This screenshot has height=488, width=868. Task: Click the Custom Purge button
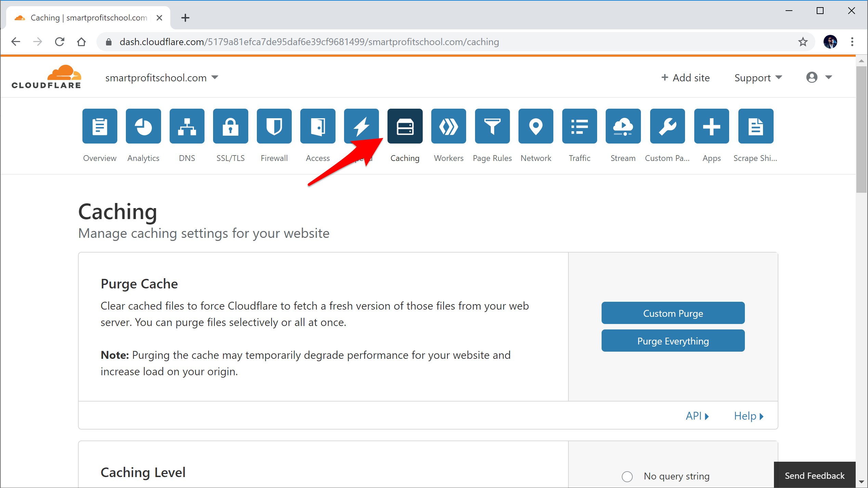coord(673,313)
